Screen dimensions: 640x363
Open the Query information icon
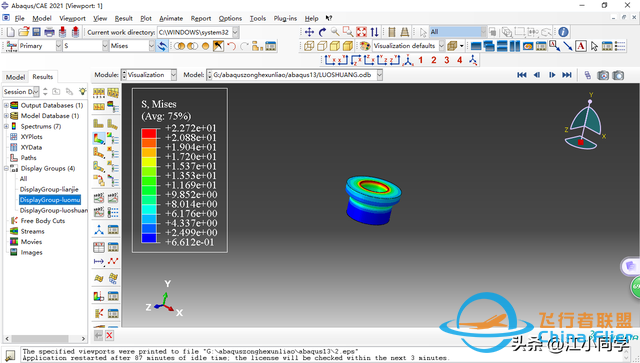click(563, 32)
